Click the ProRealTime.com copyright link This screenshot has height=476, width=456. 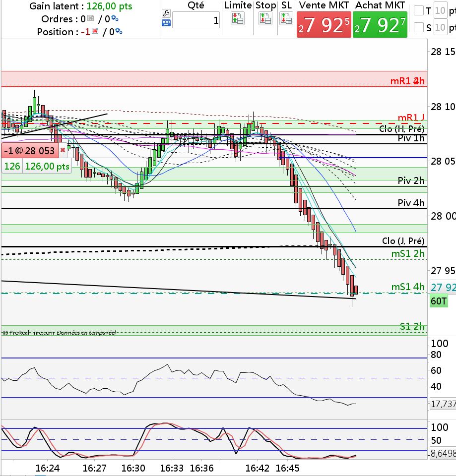point(28,333)
